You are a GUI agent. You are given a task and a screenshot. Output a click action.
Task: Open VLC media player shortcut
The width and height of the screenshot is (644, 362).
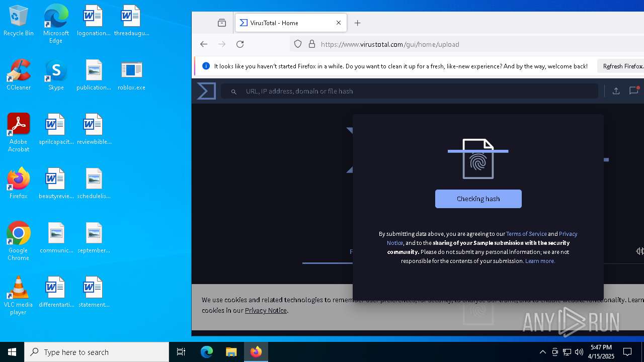[19, 296]
